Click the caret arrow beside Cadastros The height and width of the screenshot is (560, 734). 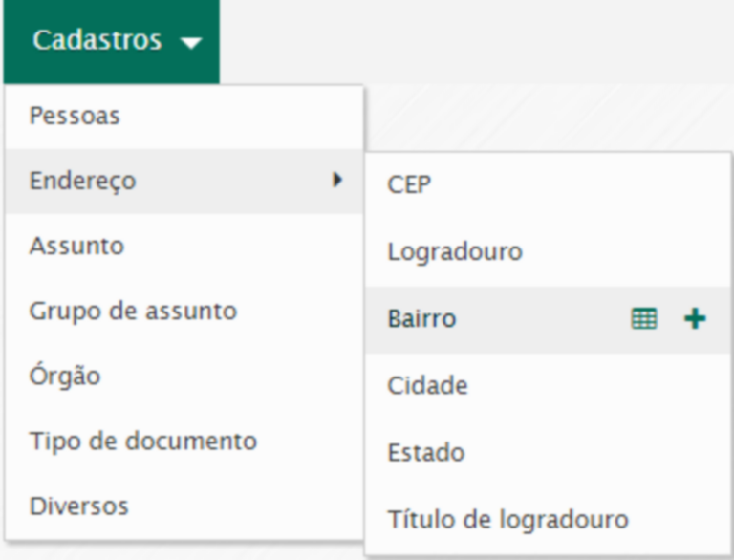click(x=191, y=43)
